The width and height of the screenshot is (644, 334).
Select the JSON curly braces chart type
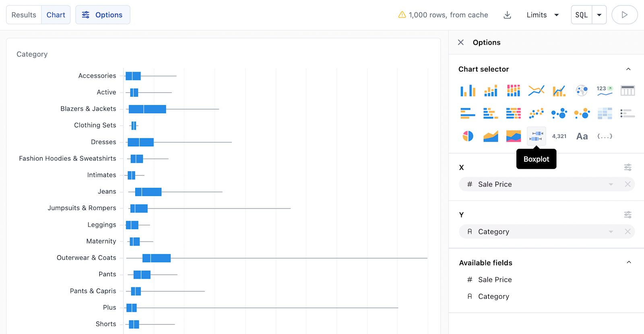(605, 136)
